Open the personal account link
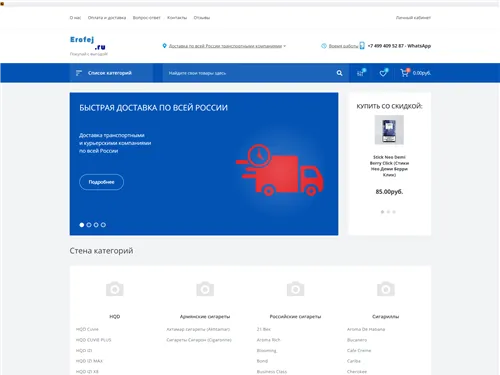 (x=413, y=18)
